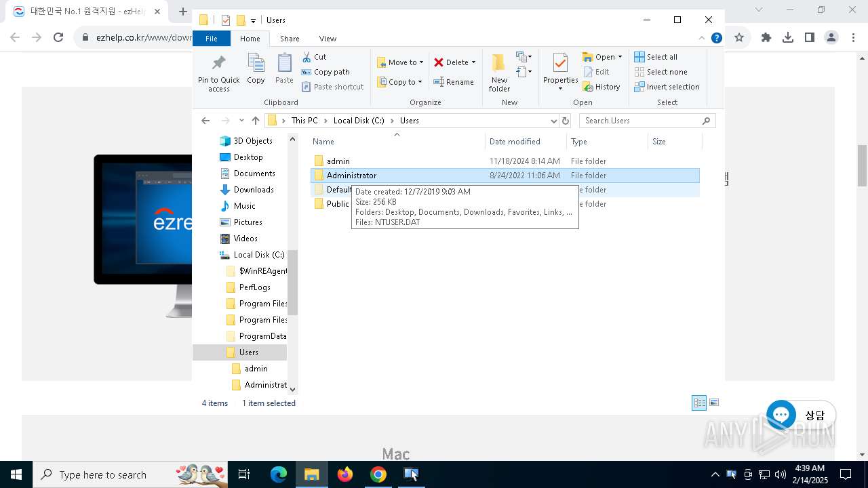Go up one folder level
868x488 pixels.
tap(255, 121)
